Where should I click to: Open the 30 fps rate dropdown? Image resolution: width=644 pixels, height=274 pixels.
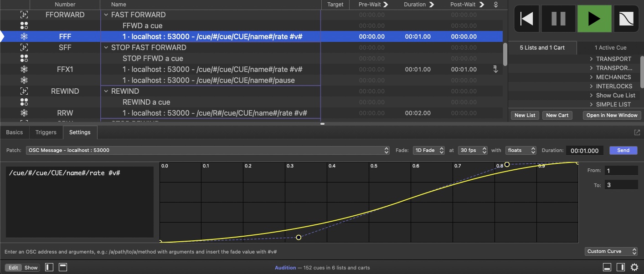(x=472, y=150)
